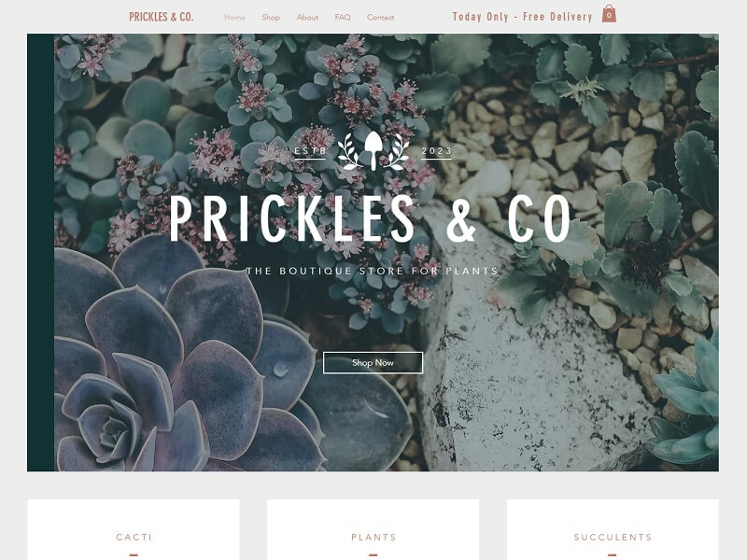Click the dark teal strip beside hero image
Viewport: 747px width, 560px height.
pyautogui.click(x=40, y=252)
